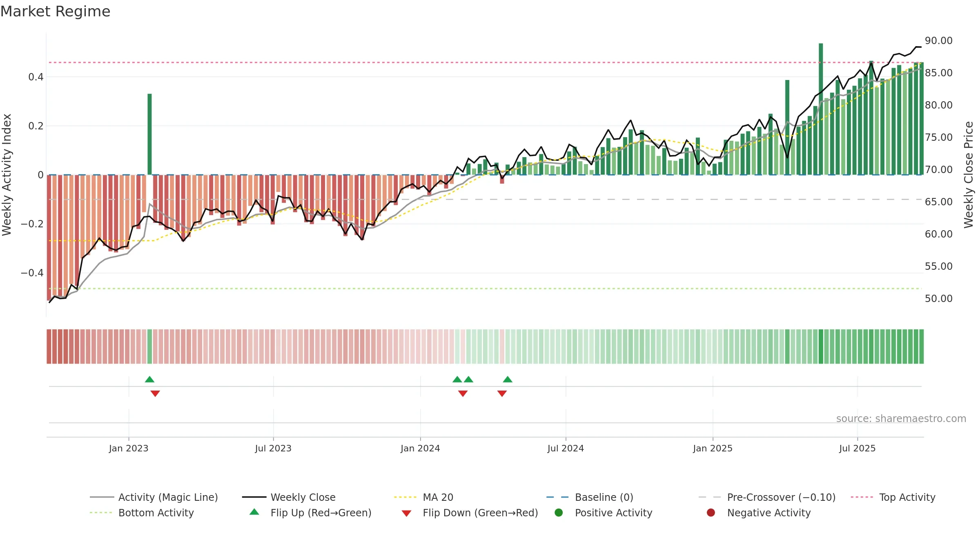
Task: Click the 65.00 price axis value
Action: (x=939, y=202)
